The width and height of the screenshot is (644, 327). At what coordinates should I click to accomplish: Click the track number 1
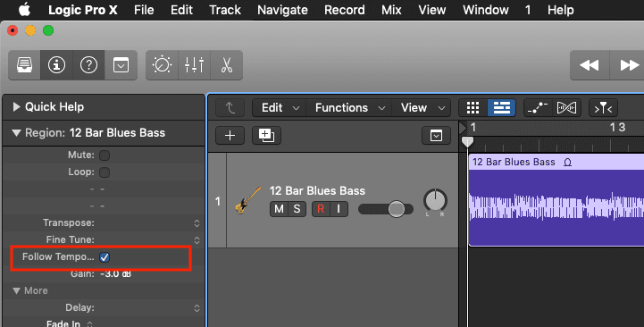pos(218,201)
